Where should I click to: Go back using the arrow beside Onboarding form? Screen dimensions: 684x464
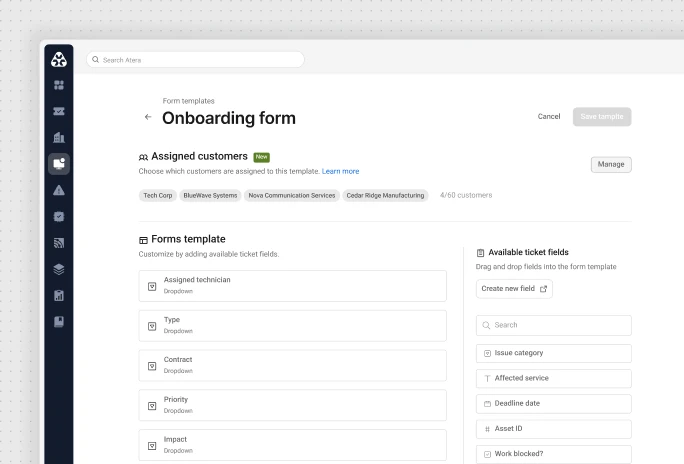coord(148,117)
